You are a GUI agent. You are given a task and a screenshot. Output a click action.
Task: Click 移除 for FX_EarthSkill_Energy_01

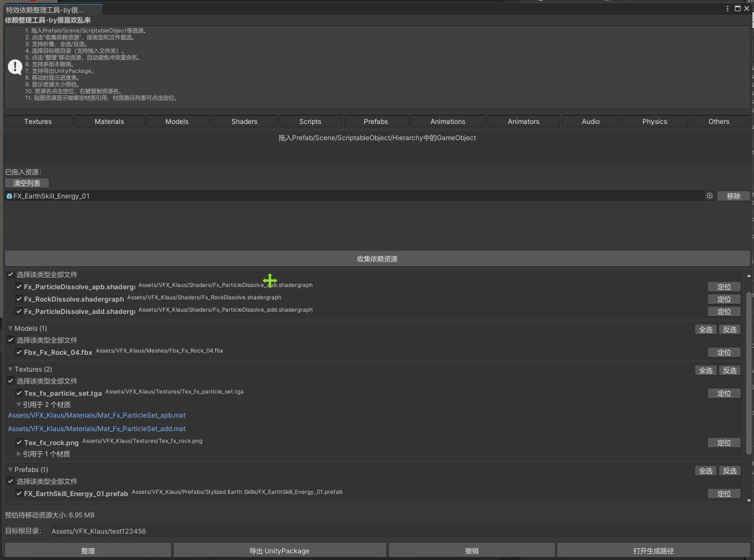point(734,196)
